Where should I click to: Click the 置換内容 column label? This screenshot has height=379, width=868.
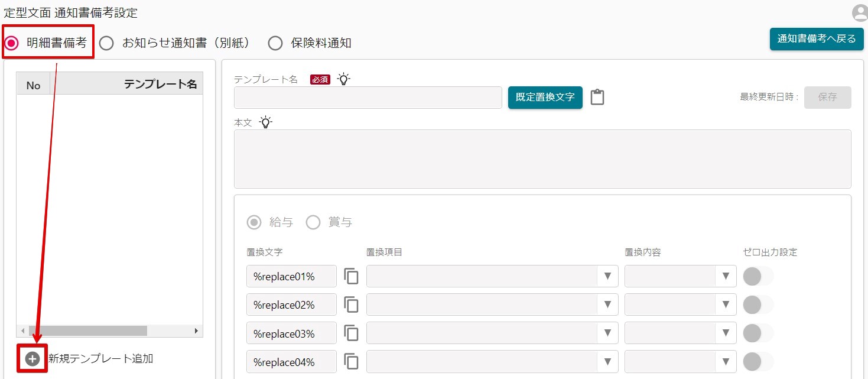[643, 252]
